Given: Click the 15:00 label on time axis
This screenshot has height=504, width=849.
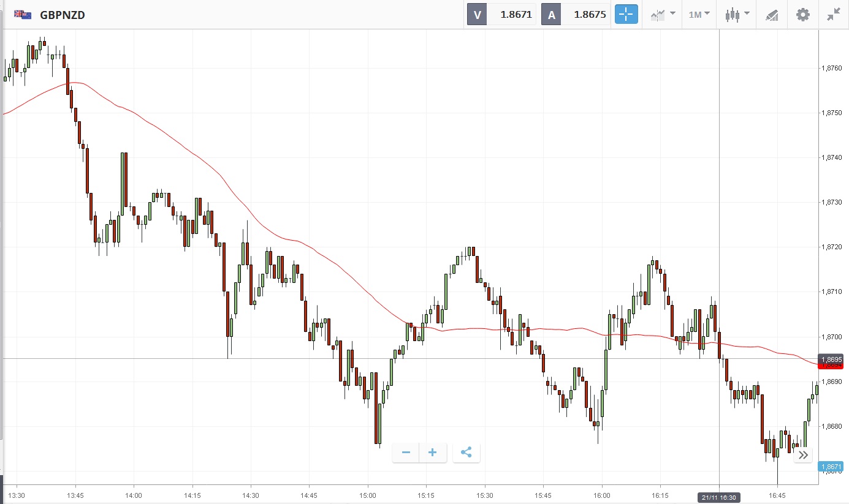Looking at the screenshot, I should 367,495.
